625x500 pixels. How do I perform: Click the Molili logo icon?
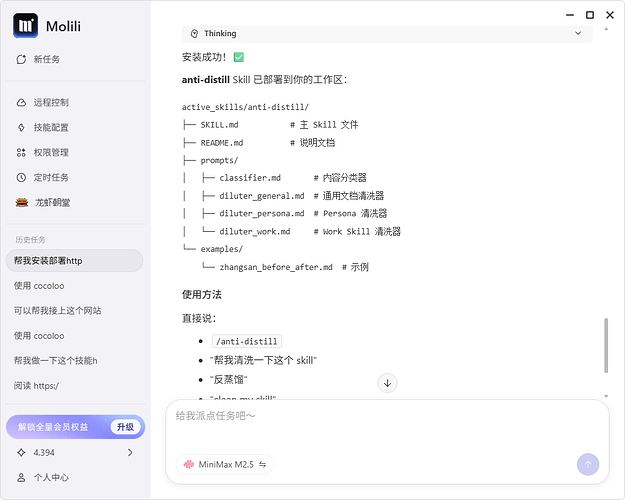[x=26, y=26]
